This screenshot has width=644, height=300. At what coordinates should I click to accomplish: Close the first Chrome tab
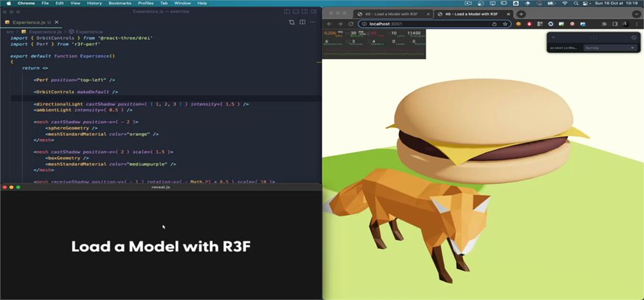point(428,14)
